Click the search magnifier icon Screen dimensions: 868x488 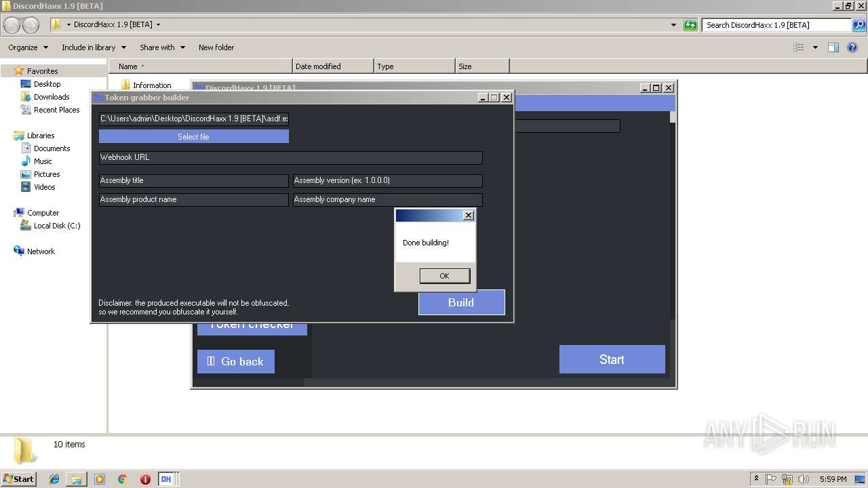[859, 25]
